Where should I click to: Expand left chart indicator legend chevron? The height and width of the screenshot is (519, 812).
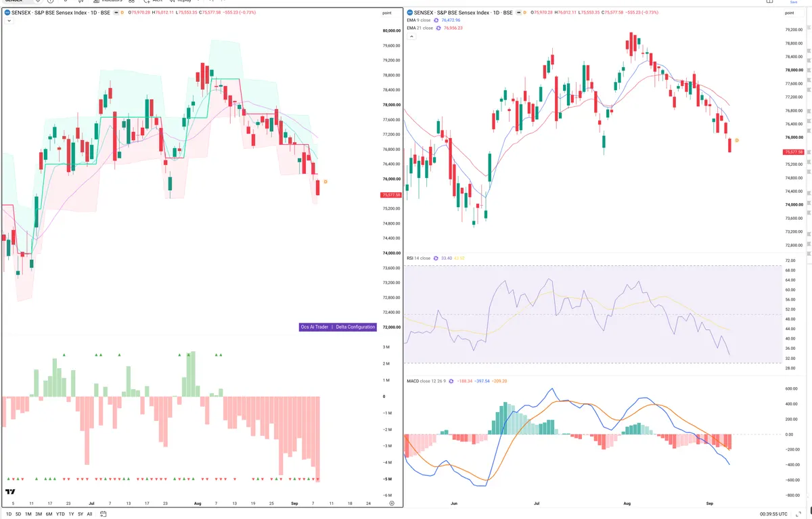click(9, 21)
